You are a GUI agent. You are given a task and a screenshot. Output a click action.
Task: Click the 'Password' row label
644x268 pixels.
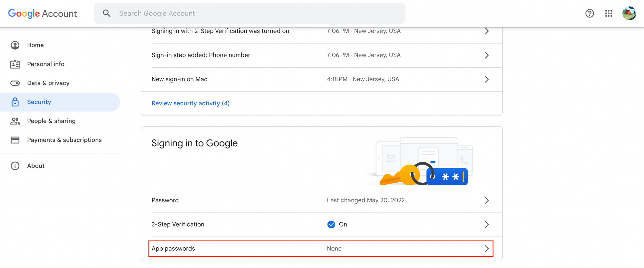click(165, 200)
